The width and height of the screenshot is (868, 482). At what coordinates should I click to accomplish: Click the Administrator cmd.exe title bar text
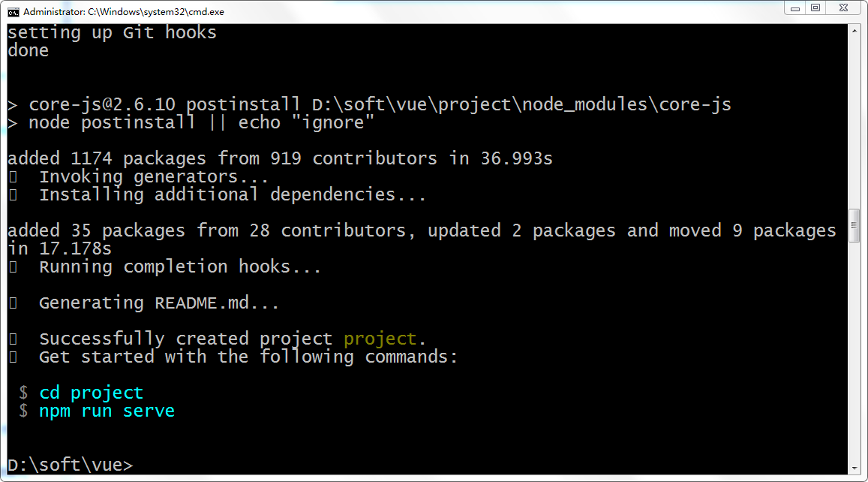tap(123, 12)
